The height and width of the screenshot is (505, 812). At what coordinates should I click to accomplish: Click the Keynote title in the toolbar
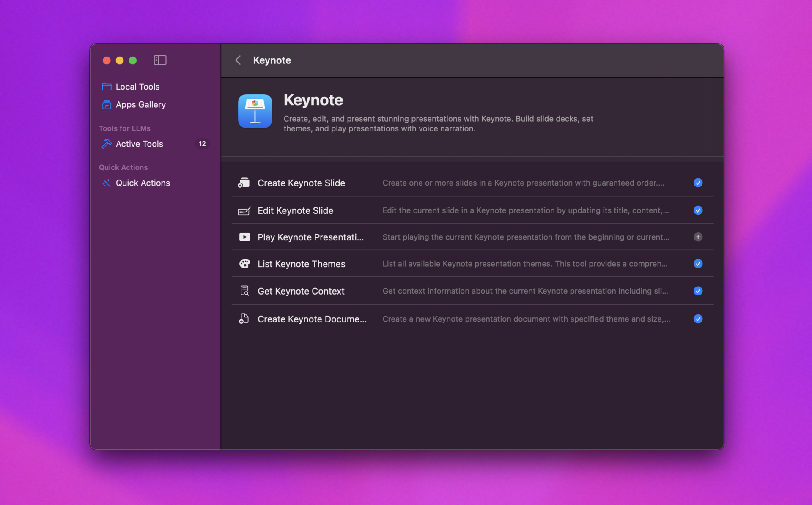coord(272,60)
